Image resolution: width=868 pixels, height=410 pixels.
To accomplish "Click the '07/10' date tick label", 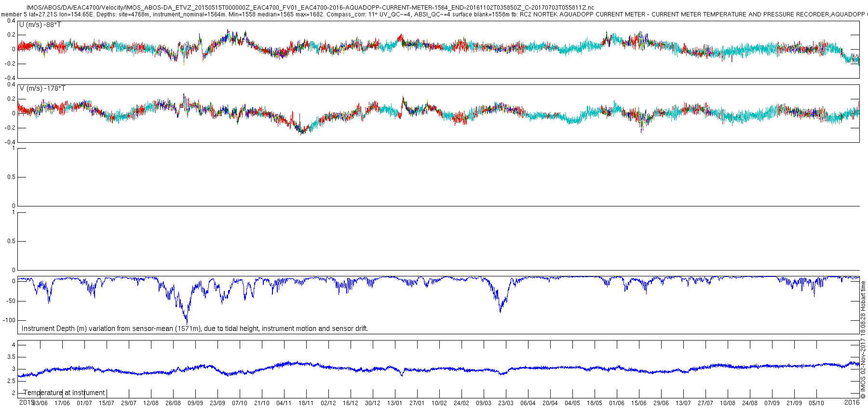I will pos(240,403).
